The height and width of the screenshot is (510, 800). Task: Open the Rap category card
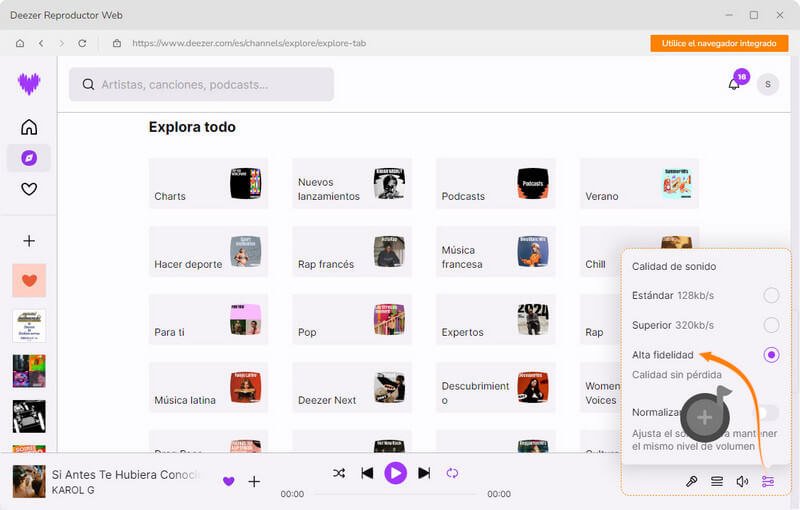coord(601,319)
